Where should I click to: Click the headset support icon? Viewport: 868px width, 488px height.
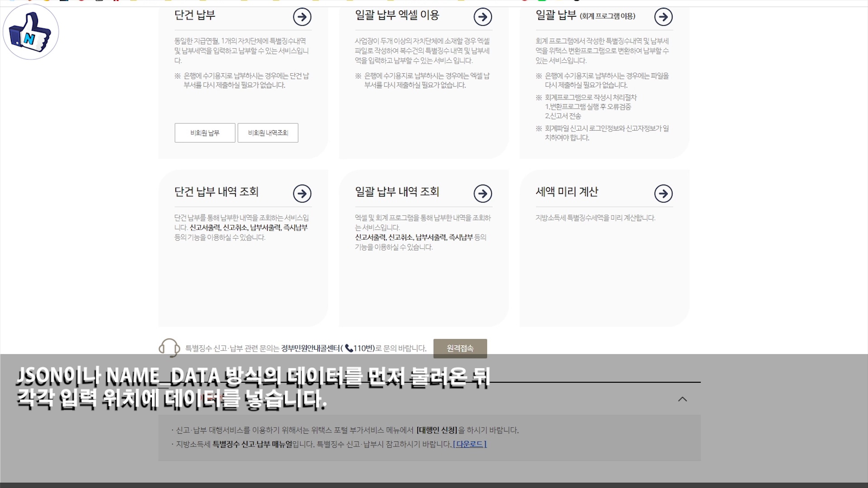pyautogui.click(x=169, y=348)
